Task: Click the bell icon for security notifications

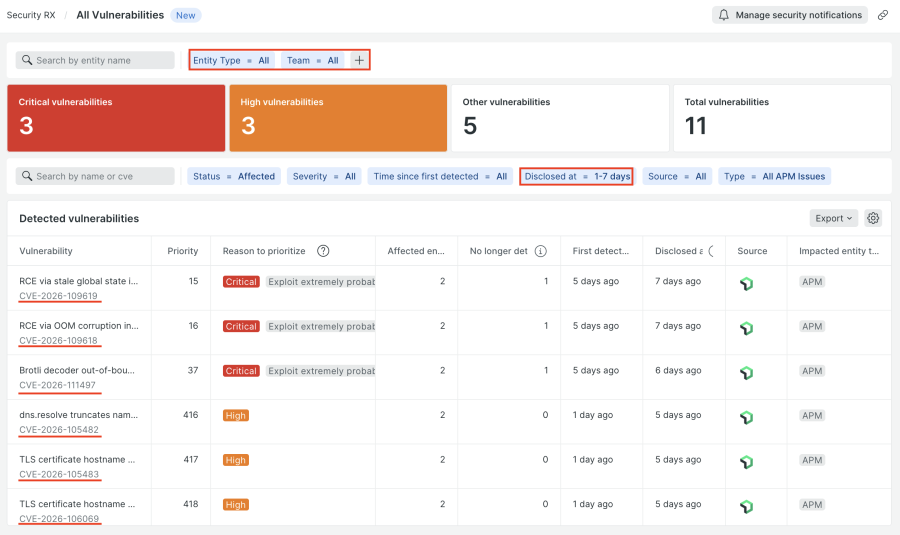Action: (x=724, y=15)
